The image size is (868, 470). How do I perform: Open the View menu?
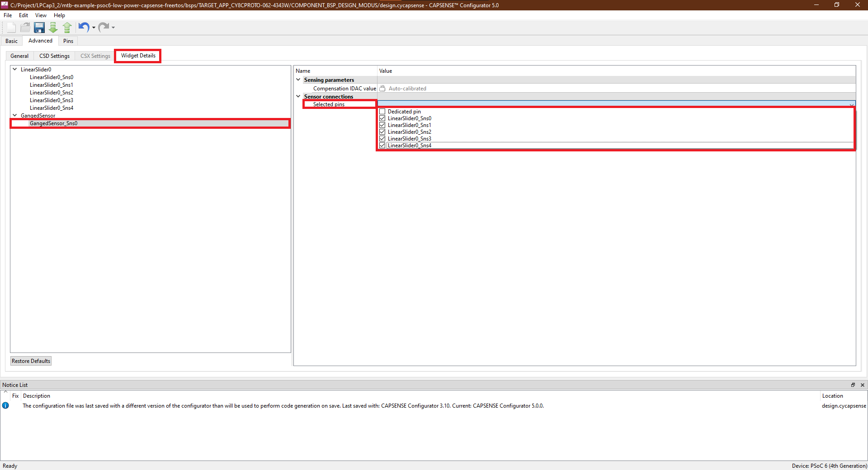coord(41,15)
